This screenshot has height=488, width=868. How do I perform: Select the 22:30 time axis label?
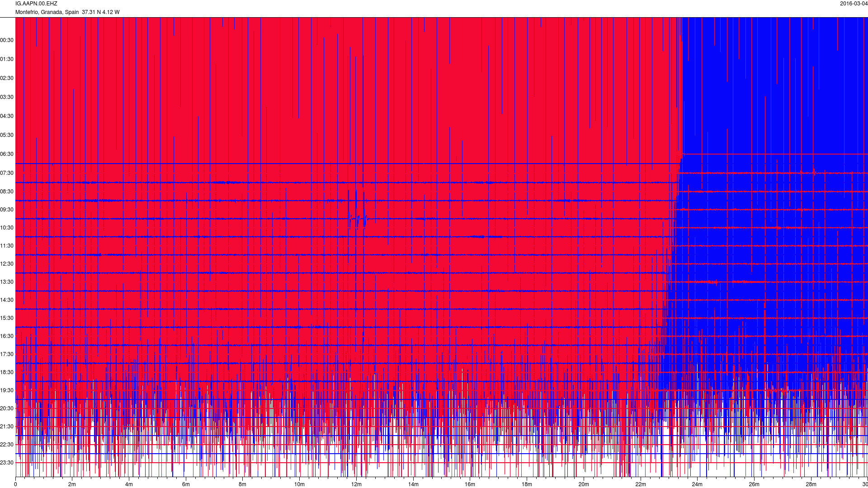[x=7, y=445]
